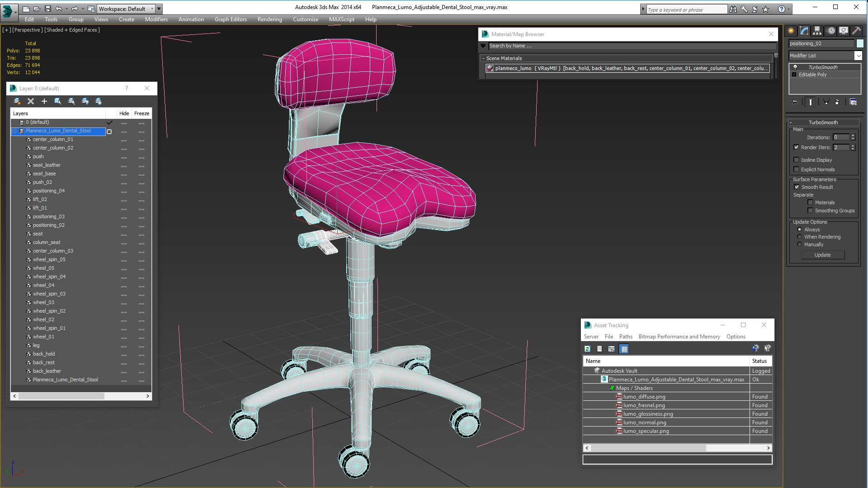868x488 pixels.
Task: Click Make Unique icon under modifier stack
Action: point(826,102)
